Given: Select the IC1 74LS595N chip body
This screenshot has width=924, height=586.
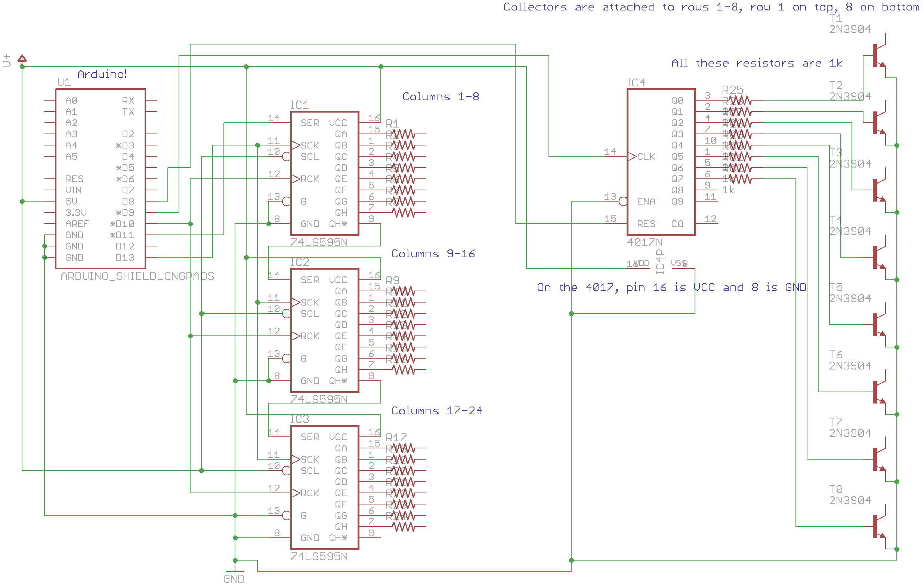Looking at the screenshot, I should tap(325, 173).
